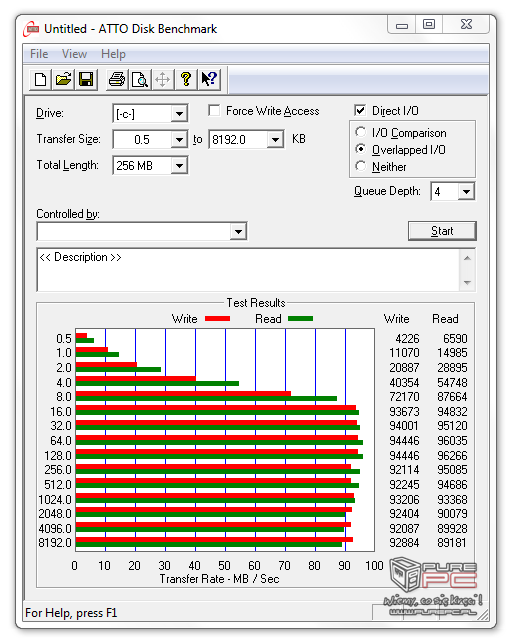The height and width of the screenshot is (643, 512).
Task: Click the move crosshair toolbar icon
Action: tap(162, 79)
